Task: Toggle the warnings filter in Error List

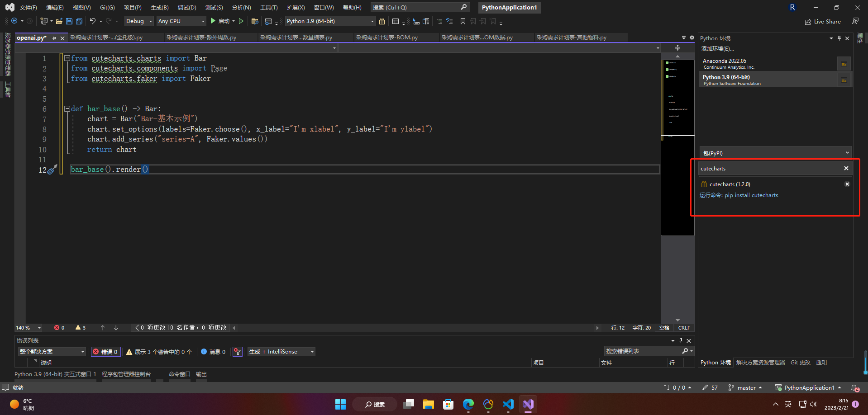Action: [x=159, y=352]
